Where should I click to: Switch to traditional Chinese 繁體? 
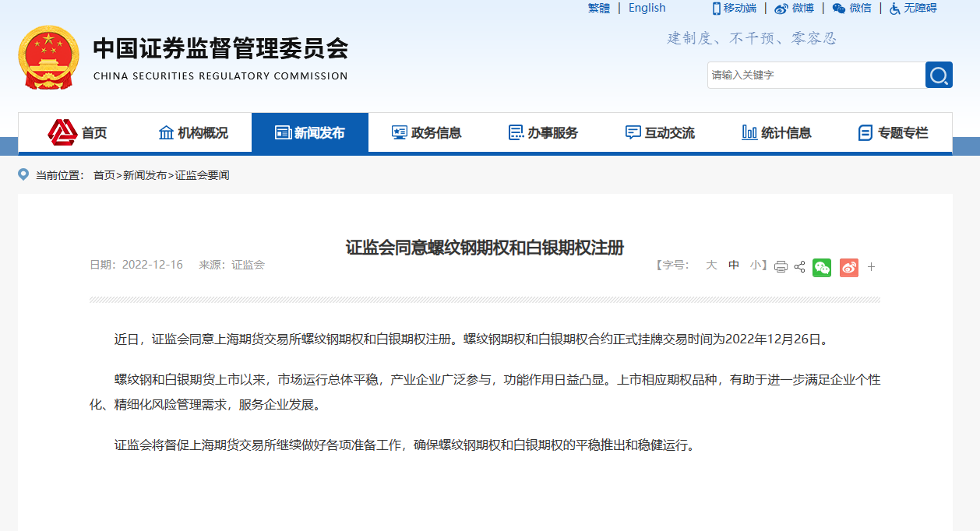[599, 8]
